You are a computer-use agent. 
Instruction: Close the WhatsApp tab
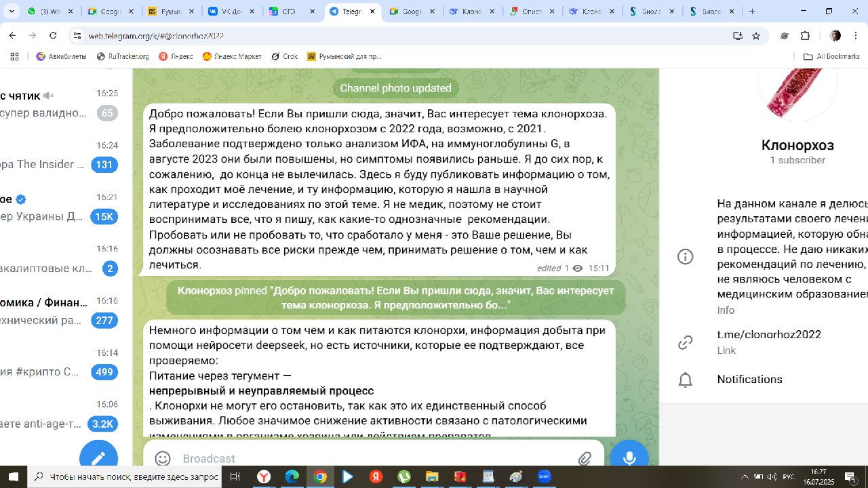[72, 12]
